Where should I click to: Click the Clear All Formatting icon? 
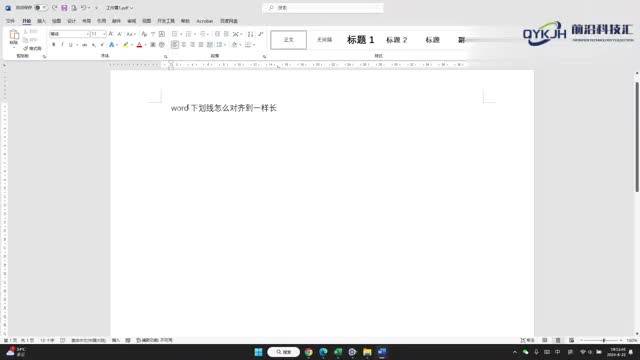pyautogui.click(x=144, y=34)
